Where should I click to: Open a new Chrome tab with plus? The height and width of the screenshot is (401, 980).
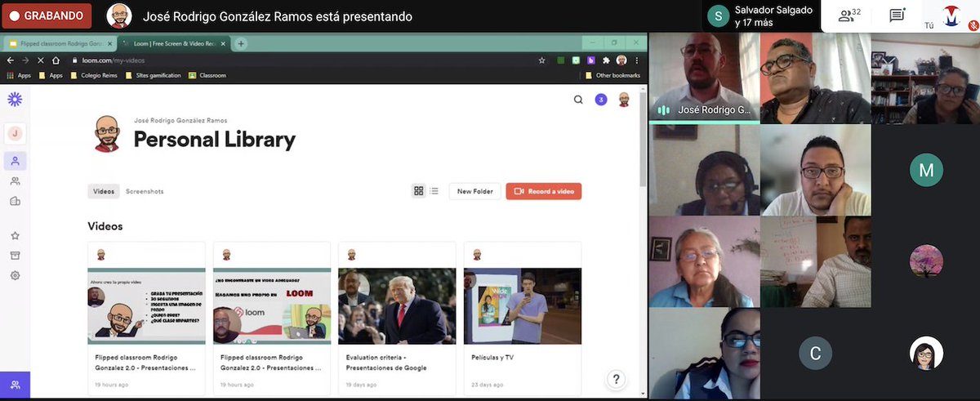click(241, 43)
